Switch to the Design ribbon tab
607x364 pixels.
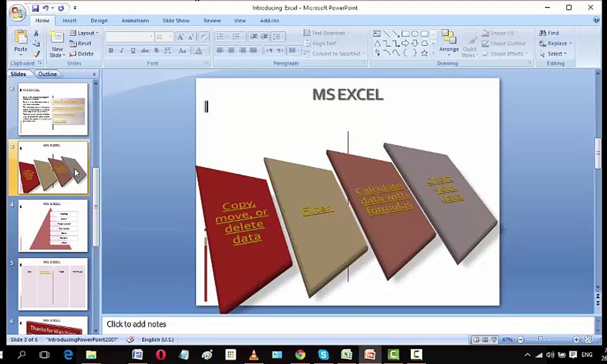click(x=99, y=21)
